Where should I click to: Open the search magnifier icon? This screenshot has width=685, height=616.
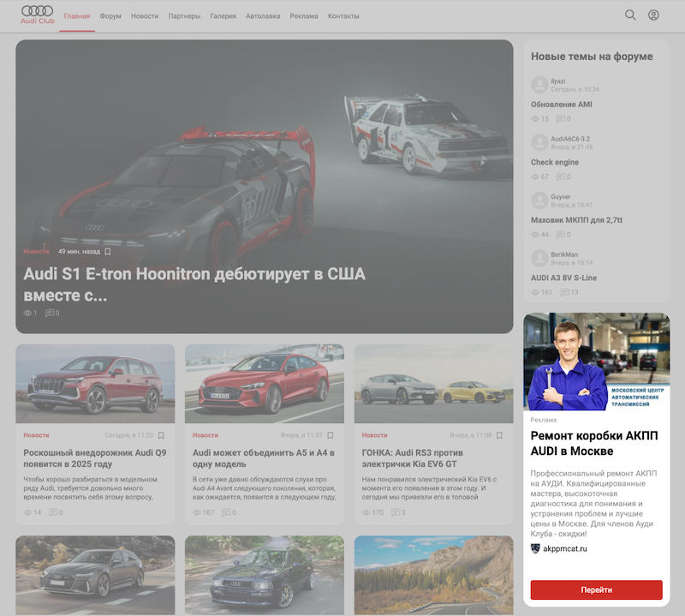click(630, 15)
